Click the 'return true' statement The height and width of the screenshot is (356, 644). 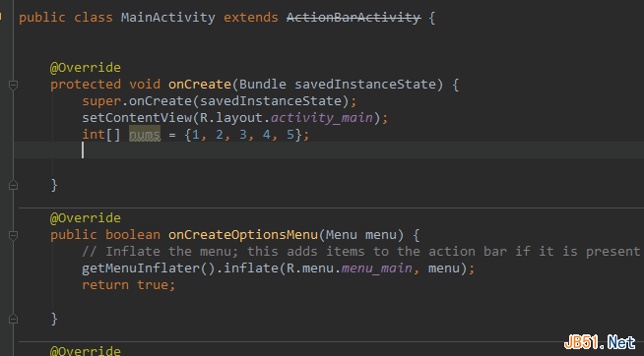[x=129, y=285]
